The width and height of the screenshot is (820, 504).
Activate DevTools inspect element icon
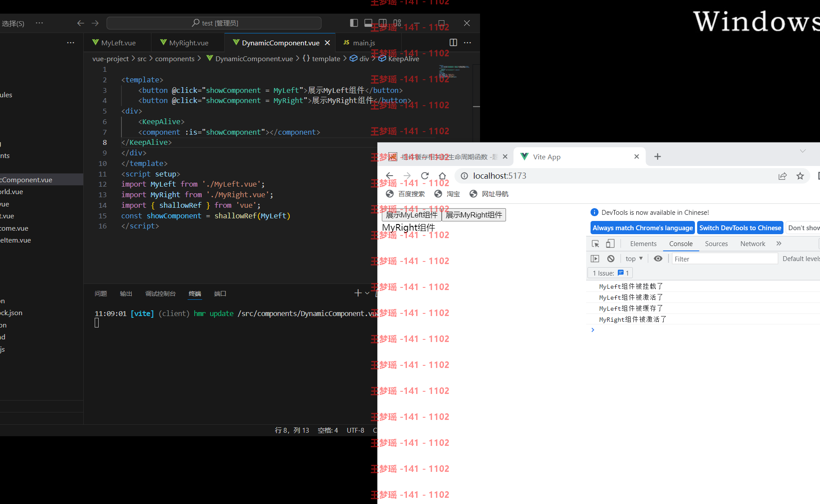coord(595,244)
